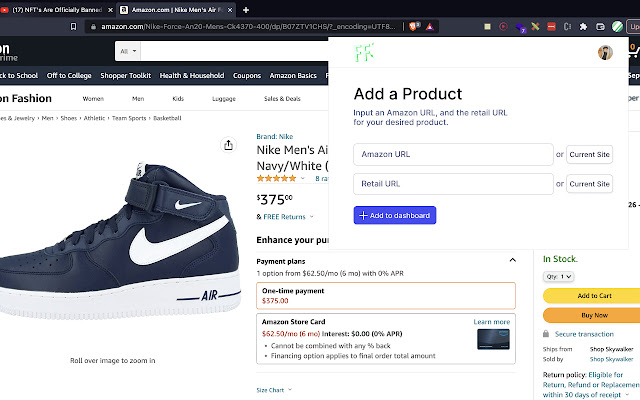Click the green logo in the extension popup

pos(361,53)
